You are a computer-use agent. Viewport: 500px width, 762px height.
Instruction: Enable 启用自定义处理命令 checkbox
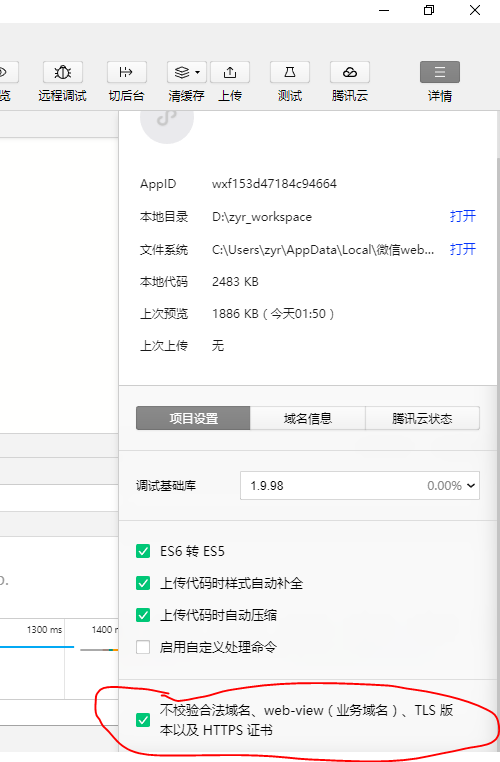143,647
